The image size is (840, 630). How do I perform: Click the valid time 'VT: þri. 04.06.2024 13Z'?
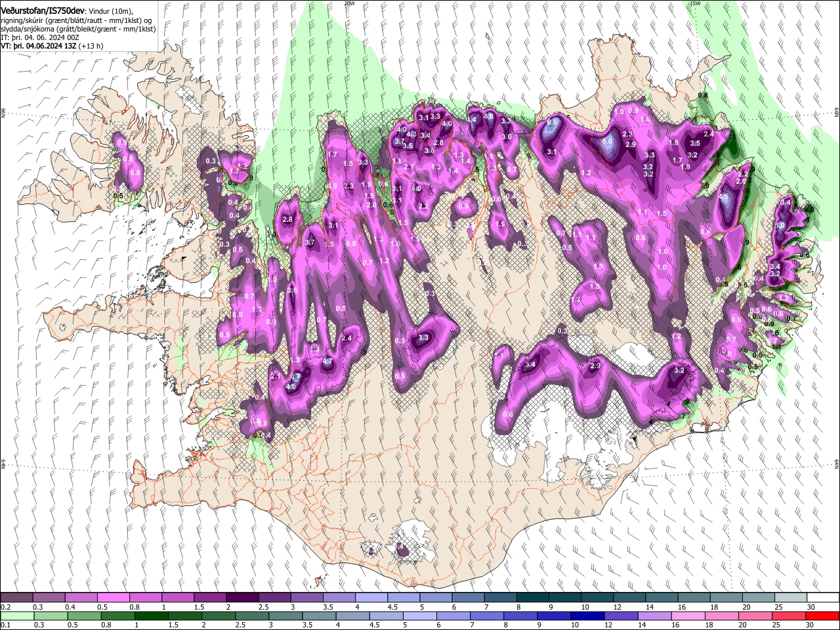click(38, 47)
